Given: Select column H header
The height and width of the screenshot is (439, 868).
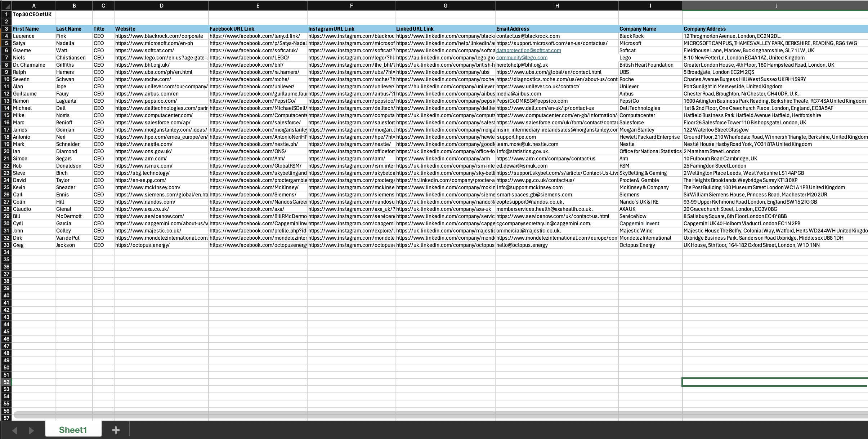Looking at the screenshot, I should (x=557, y=6).
